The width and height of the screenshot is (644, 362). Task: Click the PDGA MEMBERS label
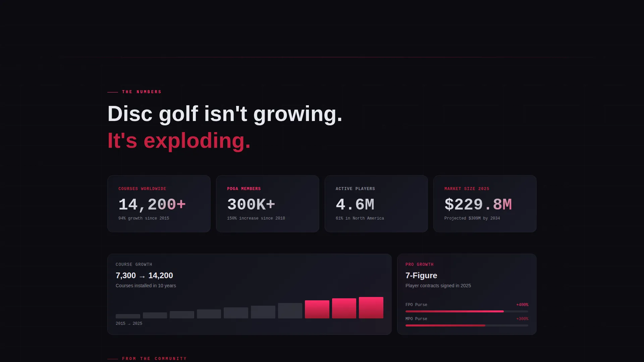pos(244,189)
